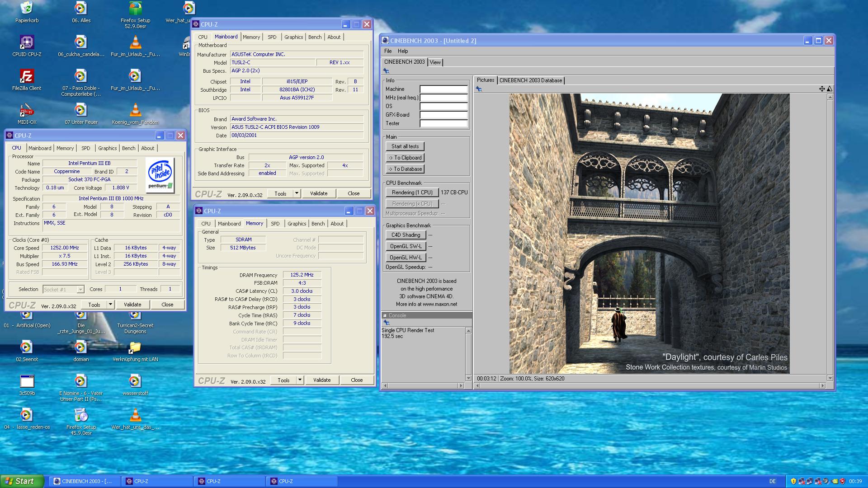
Task: Open the Firefox Setup 45.9.0esr disc icon
Action: 81,415
